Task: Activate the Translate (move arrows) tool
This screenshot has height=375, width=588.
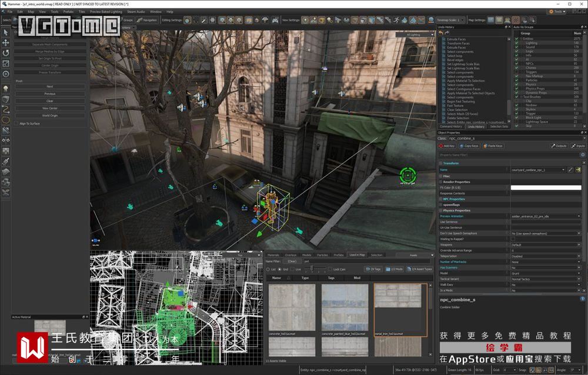Action: [6, 43]
